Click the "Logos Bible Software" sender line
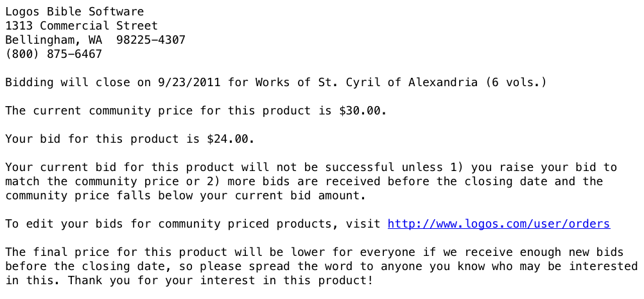 (x=74, y=12)
